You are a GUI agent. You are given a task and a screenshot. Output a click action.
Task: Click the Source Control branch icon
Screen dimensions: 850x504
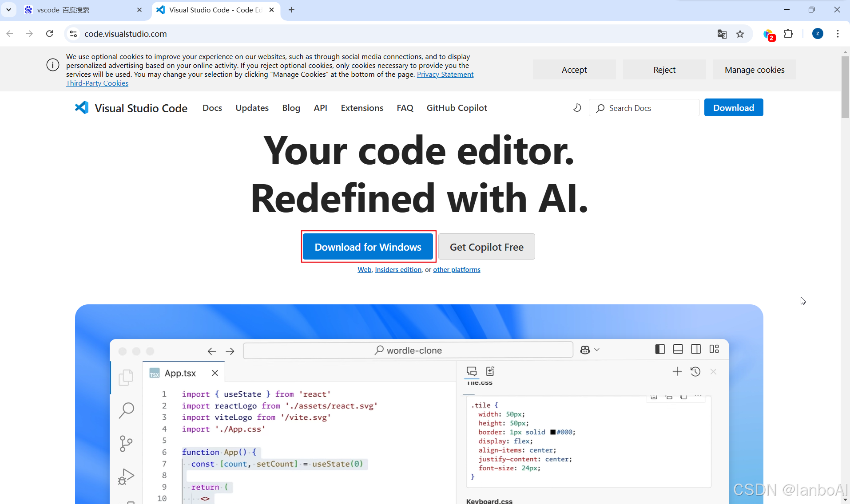pyautogui.click(x=126, y=443)
